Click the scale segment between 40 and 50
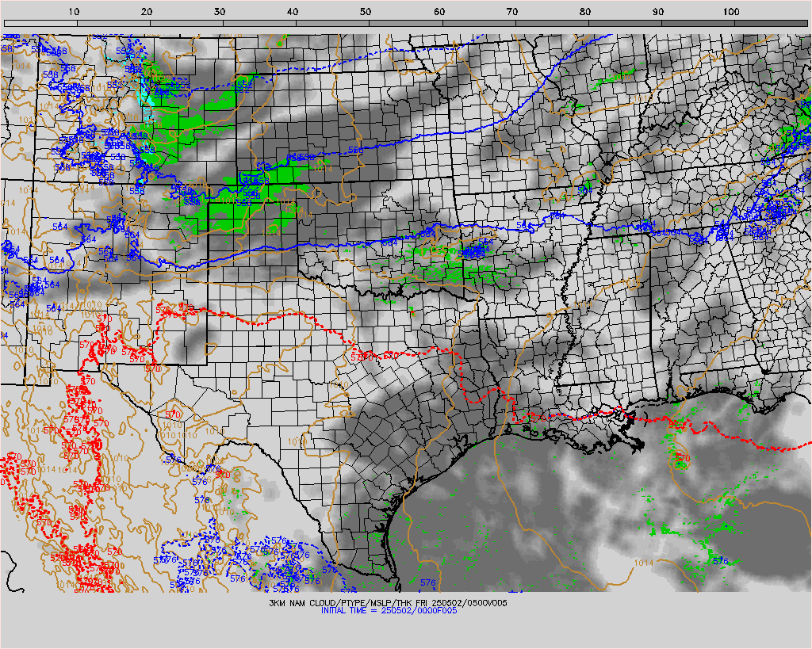Screen dimensions: 812x649 pyautogui.click(x=332, y=23)
